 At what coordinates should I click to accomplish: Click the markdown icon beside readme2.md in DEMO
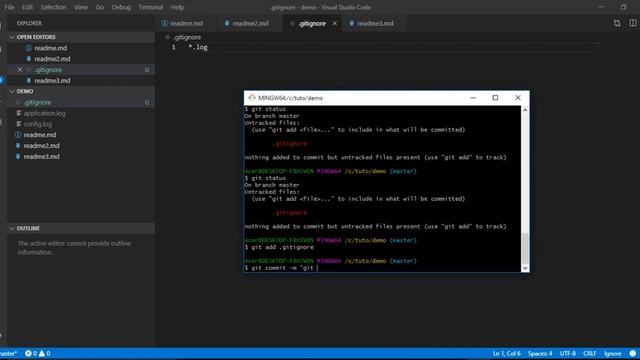click(x=18, y=146)
